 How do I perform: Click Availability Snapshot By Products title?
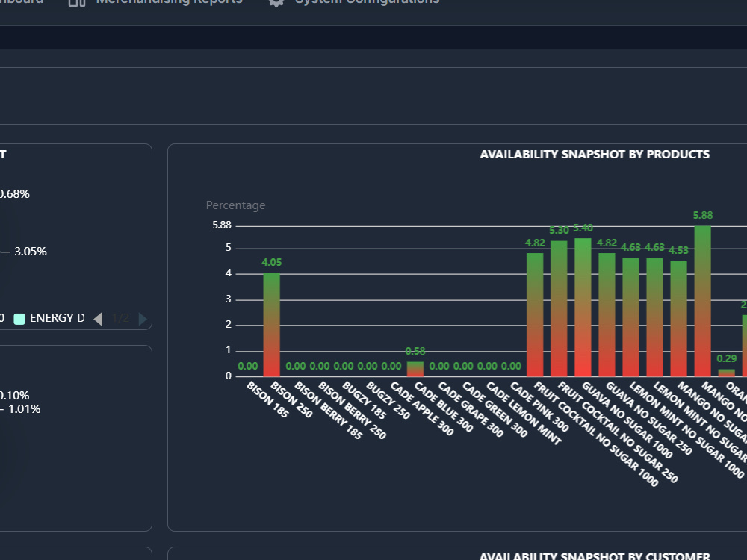tap(595, 155)
